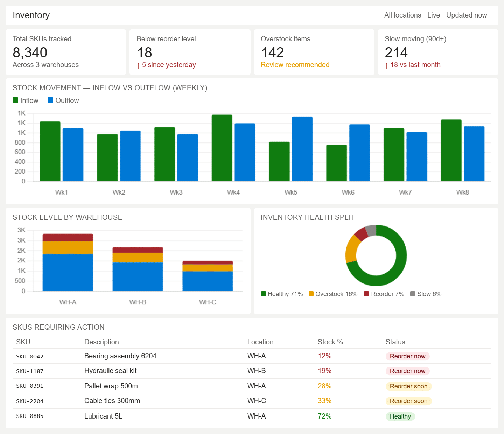The width and height of the screenshot is (504, 434).
Task: Click 'Lubricant 5L' description
Action: [103, 416]
